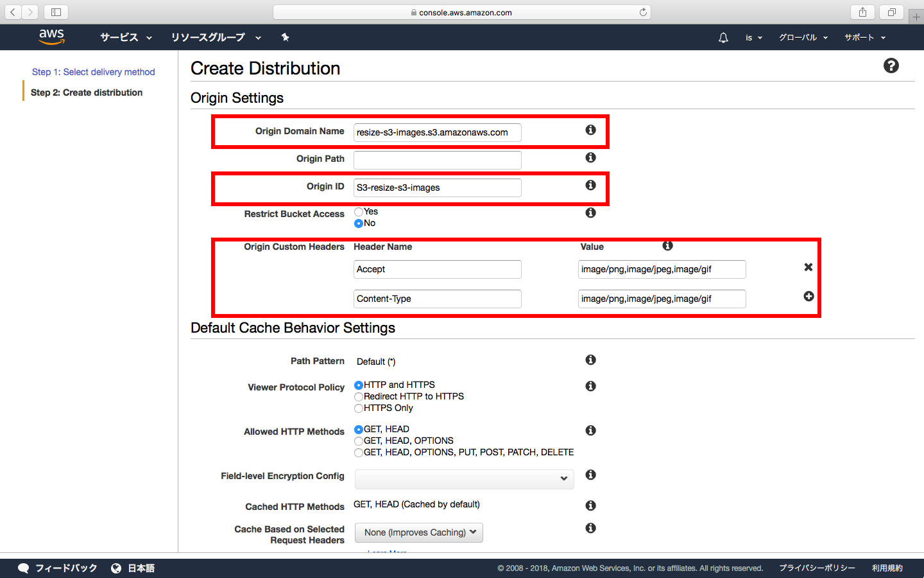Show info for Origin ID
The image size is (924, 578).
(x=591, y=185)
